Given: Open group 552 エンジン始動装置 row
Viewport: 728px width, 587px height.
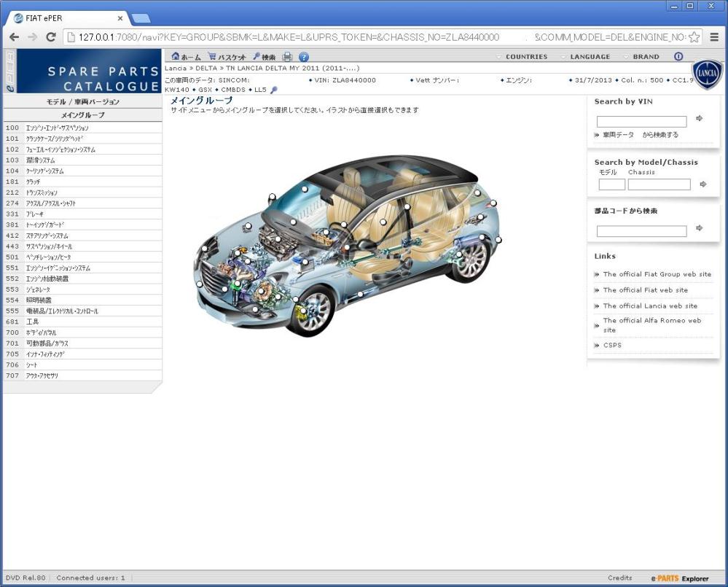Looking at the screenshot, I should coord(82,279).
